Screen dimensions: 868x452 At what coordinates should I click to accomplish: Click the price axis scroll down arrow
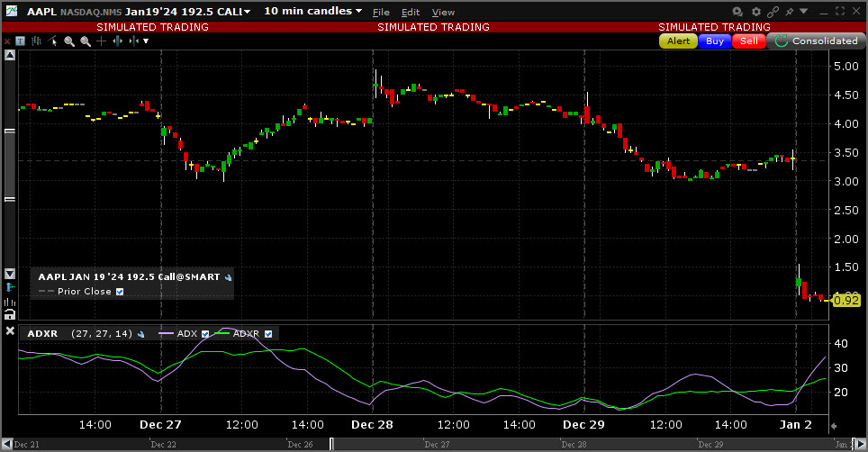click(x=10, y=274)
